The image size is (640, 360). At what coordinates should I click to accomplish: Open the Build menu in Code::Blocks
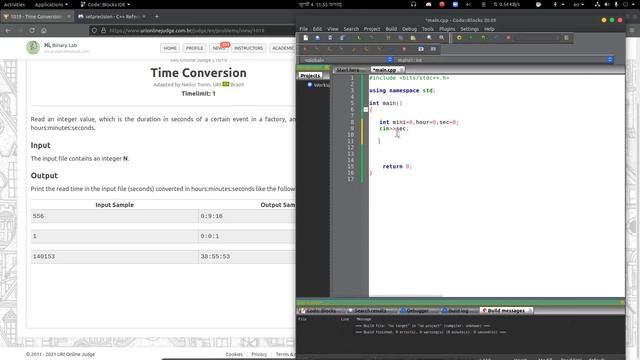(391, 29)
